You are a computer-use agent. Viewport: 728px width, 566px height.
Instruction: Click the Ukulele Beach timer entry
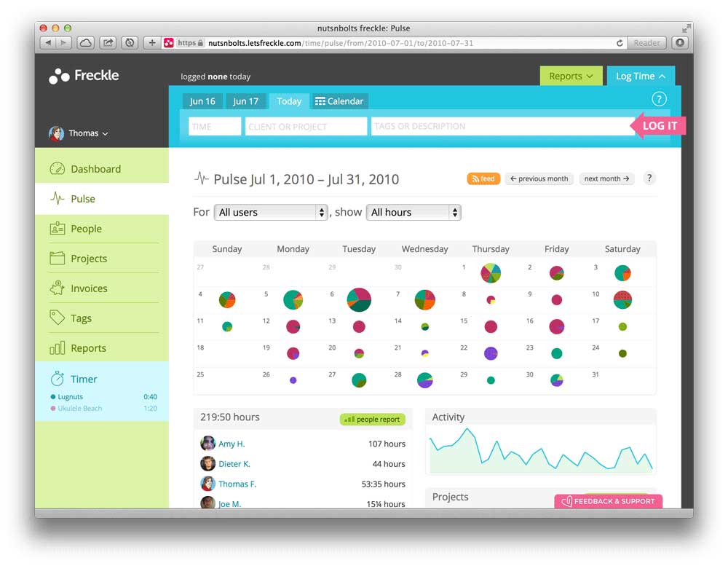(103, 409)
